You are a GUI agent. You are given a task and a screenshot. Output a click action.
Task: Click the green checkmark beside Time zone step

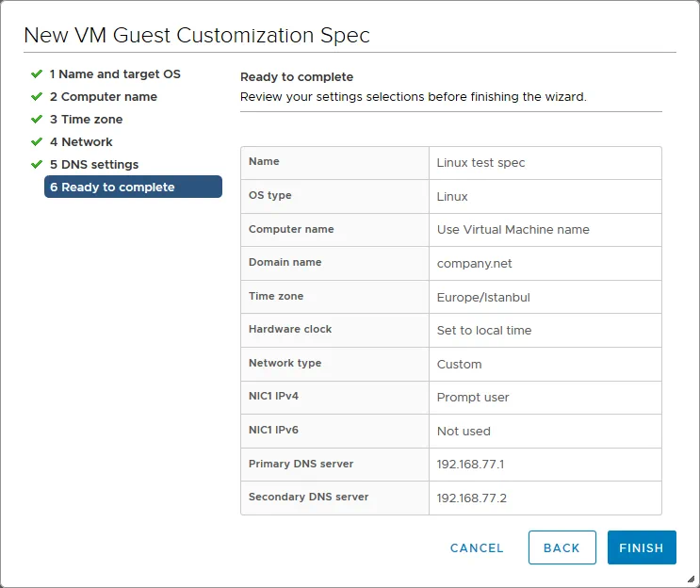pyautogui.click(x=37, y=119)
